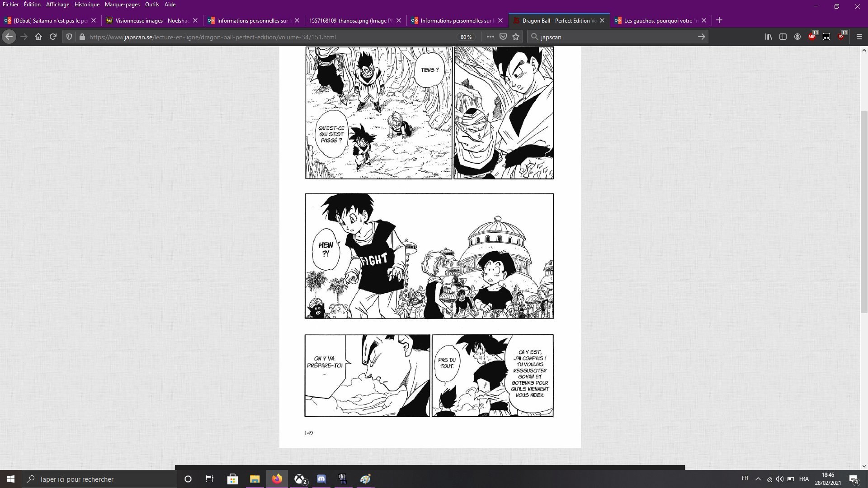Toggle the sidebar view

pos(783,37)
